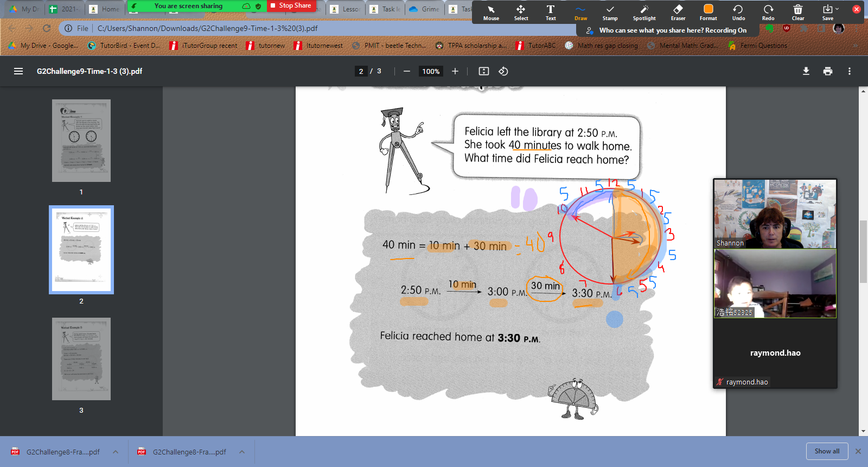Viewport: 868px width, 467px height.
Task: Click the page number field
Action: coord(361,71)
